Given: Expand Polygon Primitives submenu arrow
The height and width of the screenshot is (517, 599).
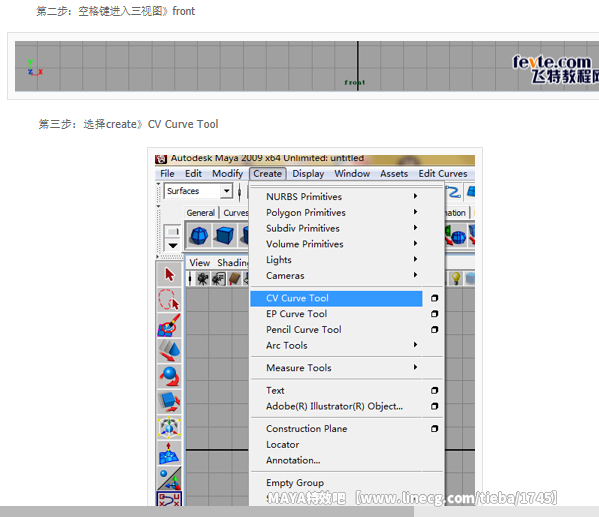Looking at the screenshot, I should point(416,212).
